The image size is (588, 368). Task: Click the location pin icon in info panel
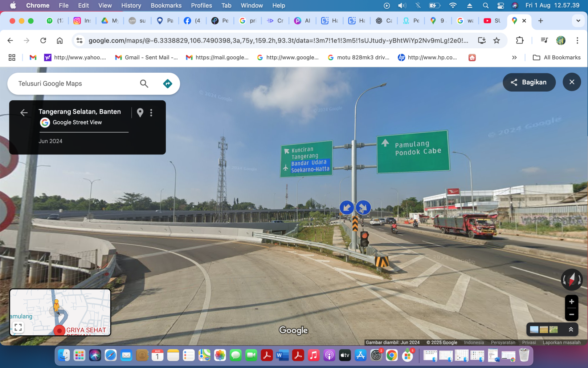click(x=140, y=113)
